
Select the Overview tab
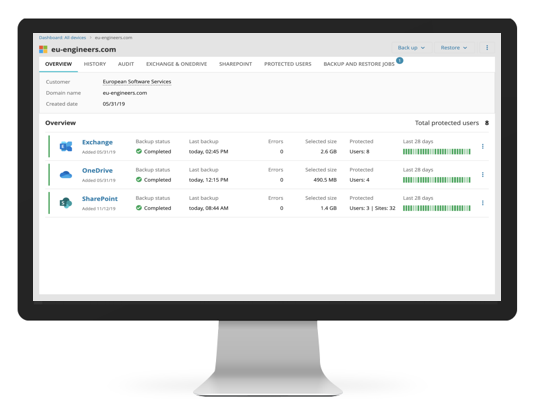click(58, 64)
